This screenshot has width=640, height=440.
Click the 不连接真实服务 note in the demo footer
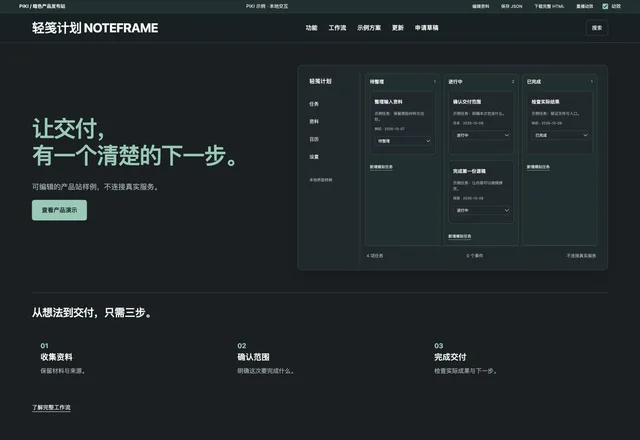click(581, 256)
